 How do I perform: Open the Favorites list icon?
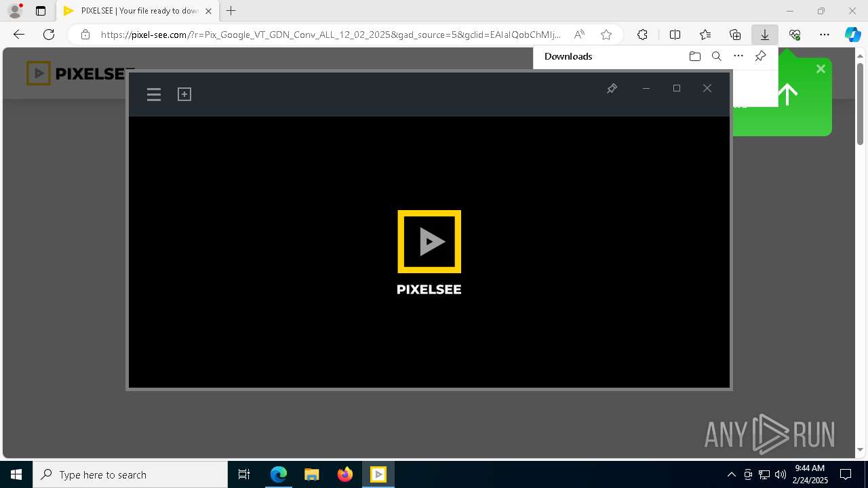pyautogui.click(x=705, y=35)
